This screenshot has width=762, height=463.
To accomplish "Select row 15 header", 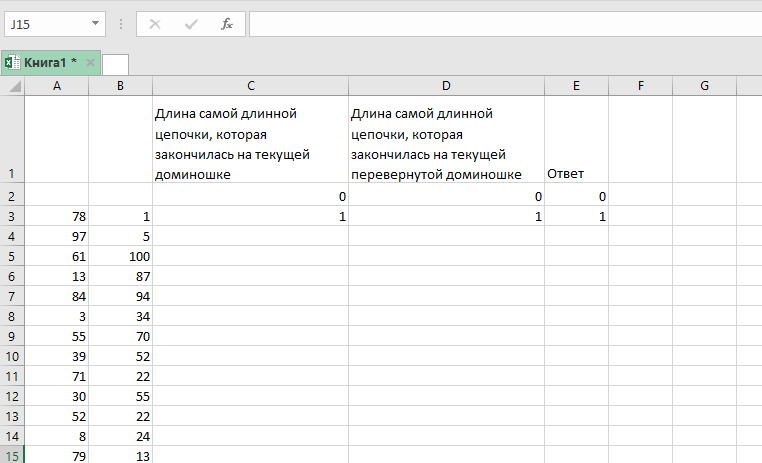I will click(x=11, y=457).
